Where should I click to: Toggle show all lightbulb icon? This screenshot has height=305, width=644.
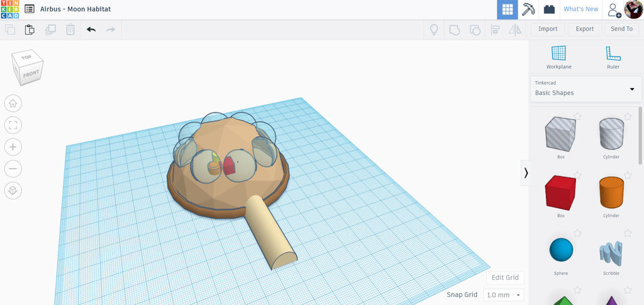434,30
